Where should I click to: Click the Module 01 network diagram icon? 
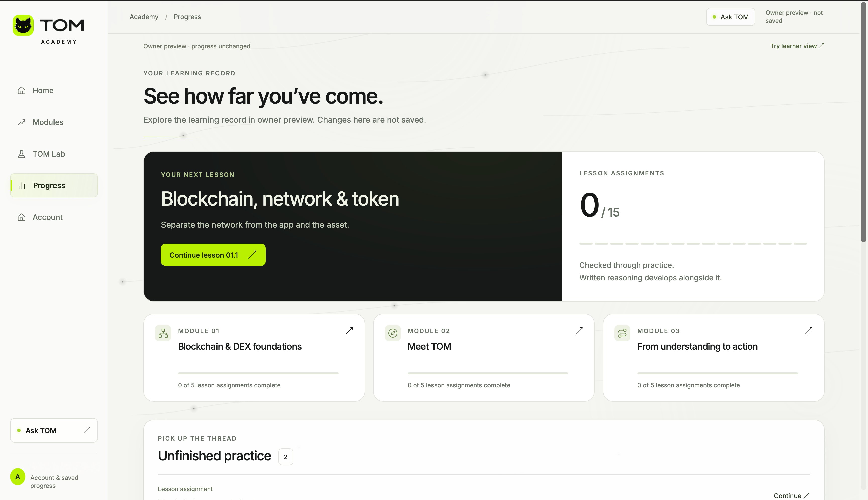click(163, 333)
